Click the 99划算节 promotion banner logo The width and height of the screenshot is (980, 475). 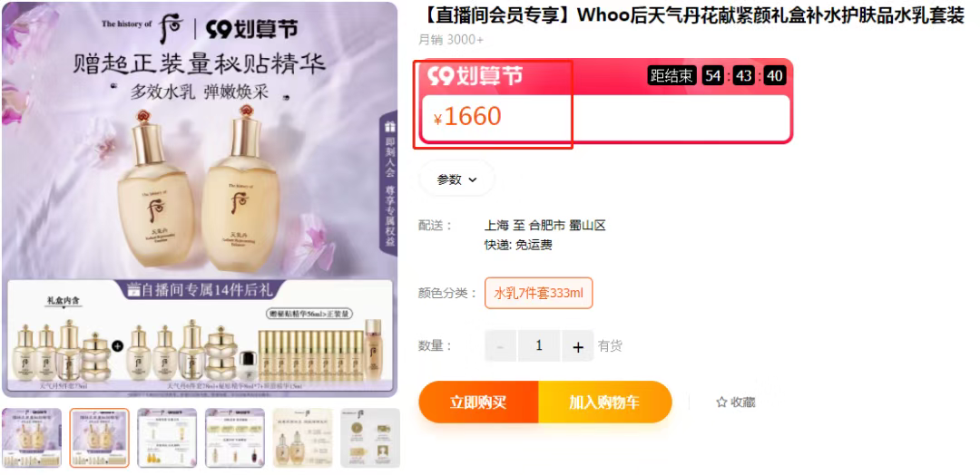[475, 76]
